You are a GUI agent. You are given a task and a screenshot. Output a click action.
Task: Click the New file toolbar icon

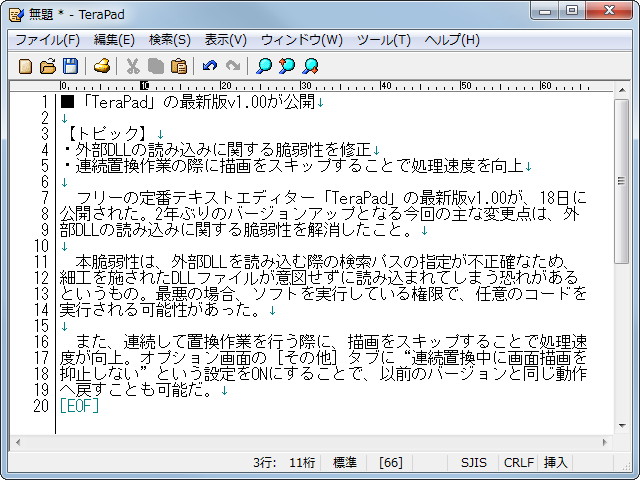coord(26,66)
